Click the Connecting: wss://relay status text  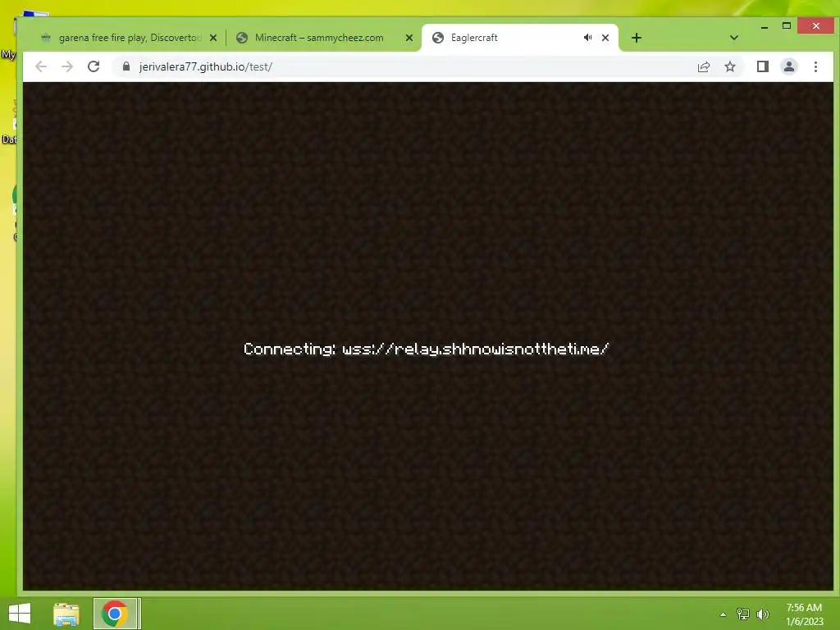point(426,349)
